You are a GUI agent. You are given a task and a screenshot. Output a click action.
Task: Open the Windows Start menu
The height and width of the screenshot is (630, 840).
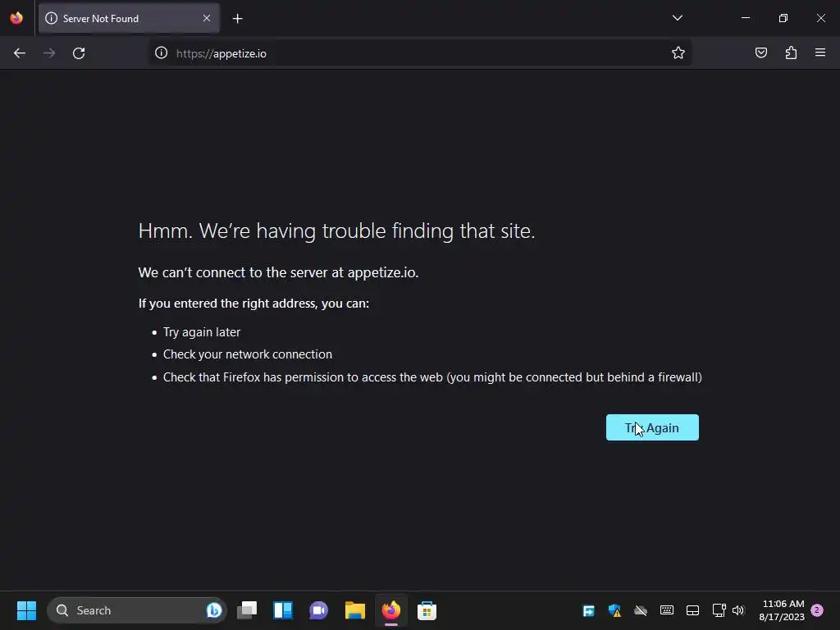click(x=26, y=610)
